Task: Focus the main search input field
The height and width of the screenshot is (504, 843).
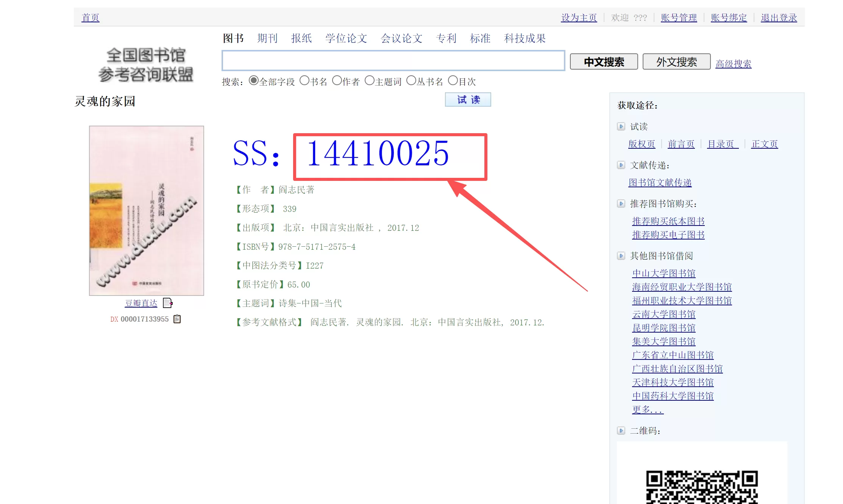Action: [x=393, y=61]
